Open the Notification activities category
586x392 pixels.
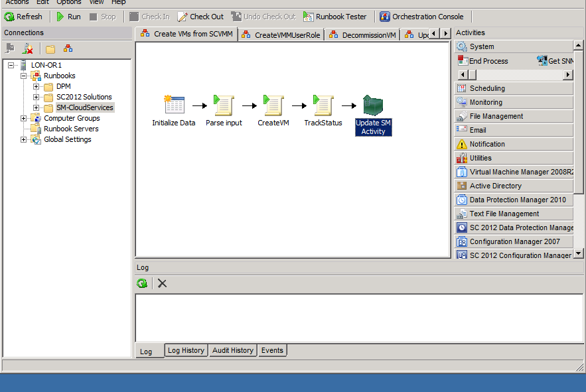tap(514, 144)
